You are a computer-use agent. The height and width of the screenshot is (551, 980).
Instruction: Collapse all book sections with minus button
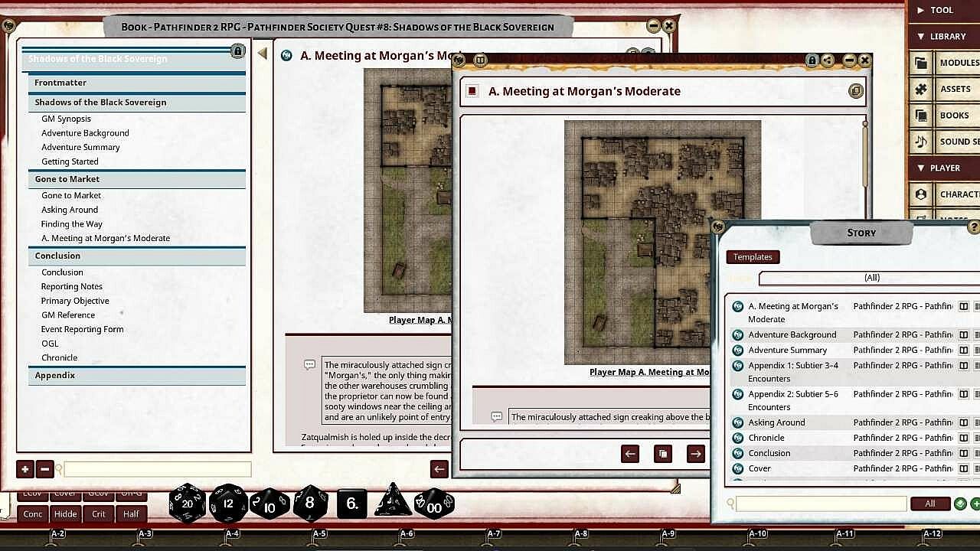(x=44, y=469)
